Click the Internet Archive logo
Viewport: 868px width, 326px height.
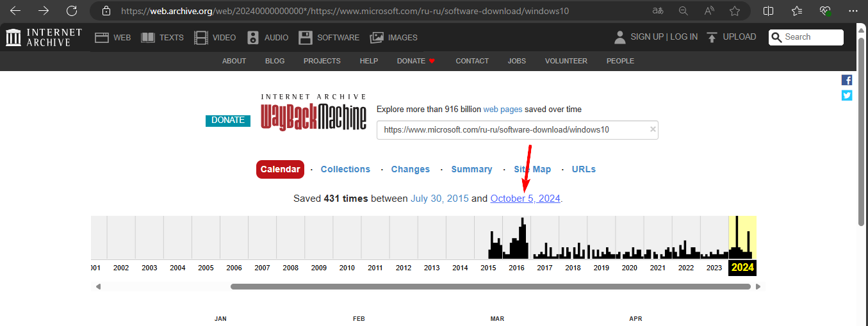click(x=44, y=37)
